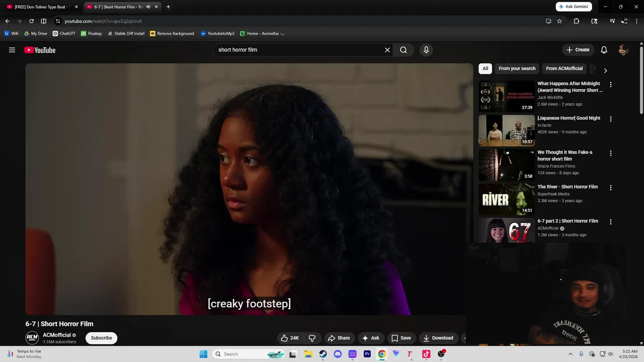Open the YouTube hamburger guide menu
The width and height of the screenshot is (644, 362).
(12, 50)
